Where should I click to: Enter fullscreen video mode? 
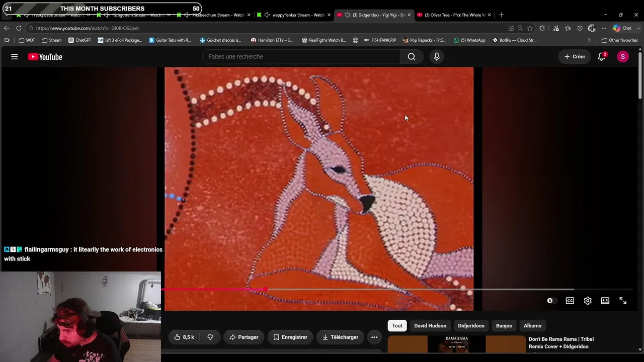(x=623, y=301)
